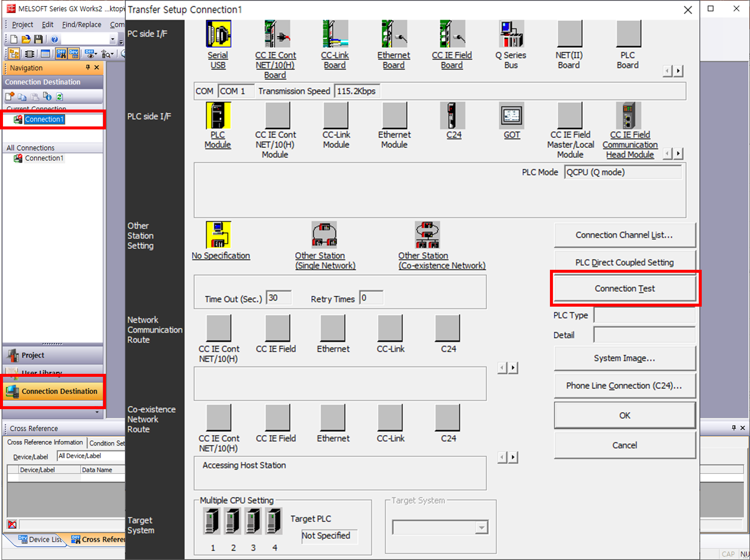This screenshot has height=560, width=750.
Task: Open Connection Channel List
Action: (x=625, y=235)
